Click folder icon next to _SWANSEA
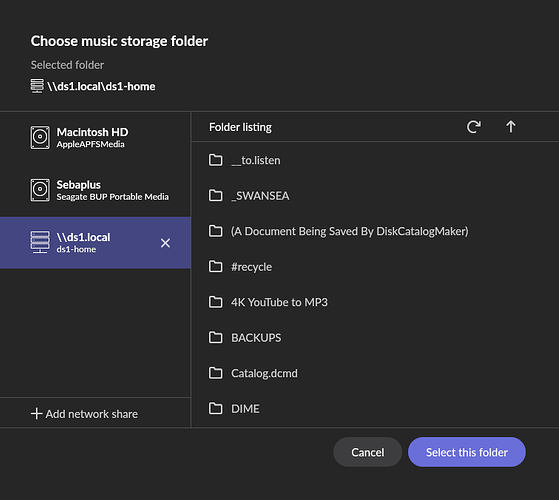 (215, 195)
